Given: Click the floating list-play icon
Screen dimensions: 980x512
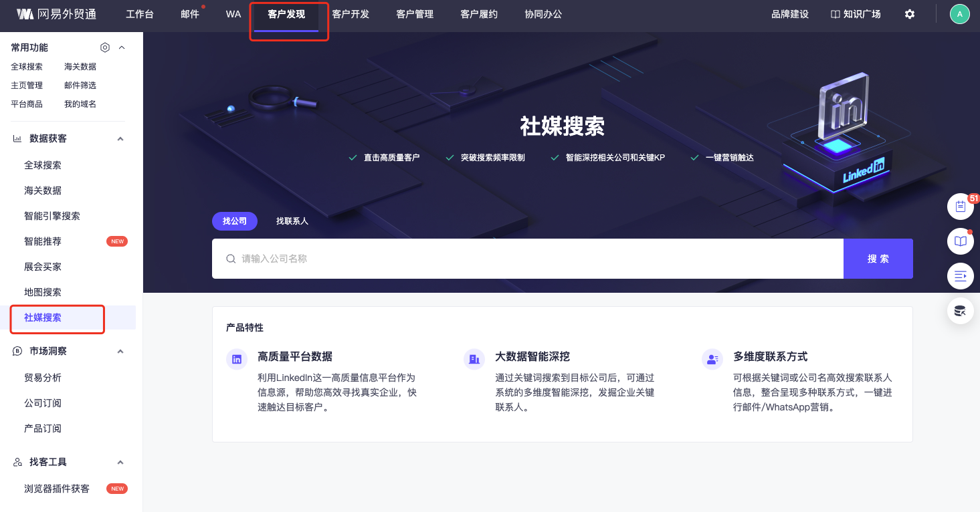Looking at the screenshot, I should click(961, 276).
